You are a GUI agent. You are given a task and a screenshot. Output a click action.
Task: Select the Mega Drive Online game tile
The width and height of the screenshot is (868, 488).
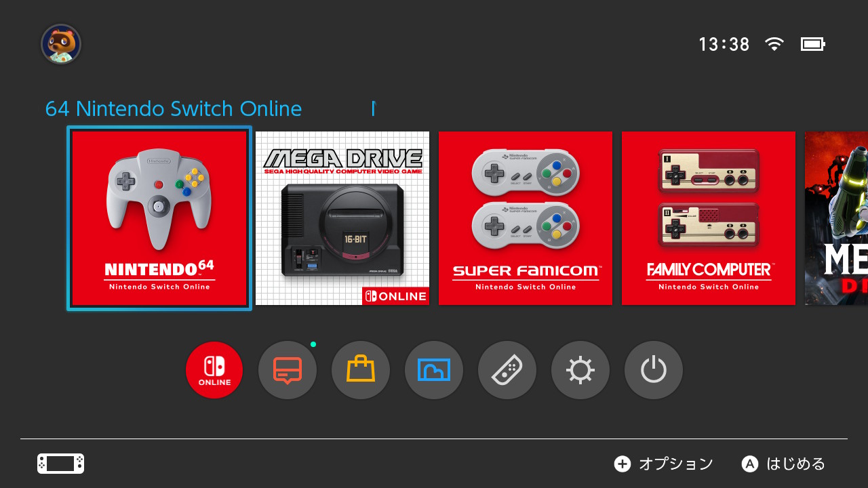[342, 218]
